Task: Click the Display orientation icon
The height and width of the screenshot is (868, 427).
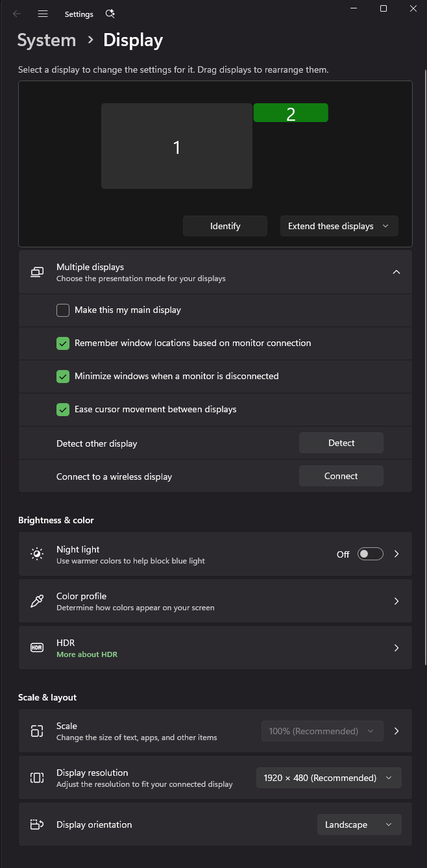Action: pos(37,825)
